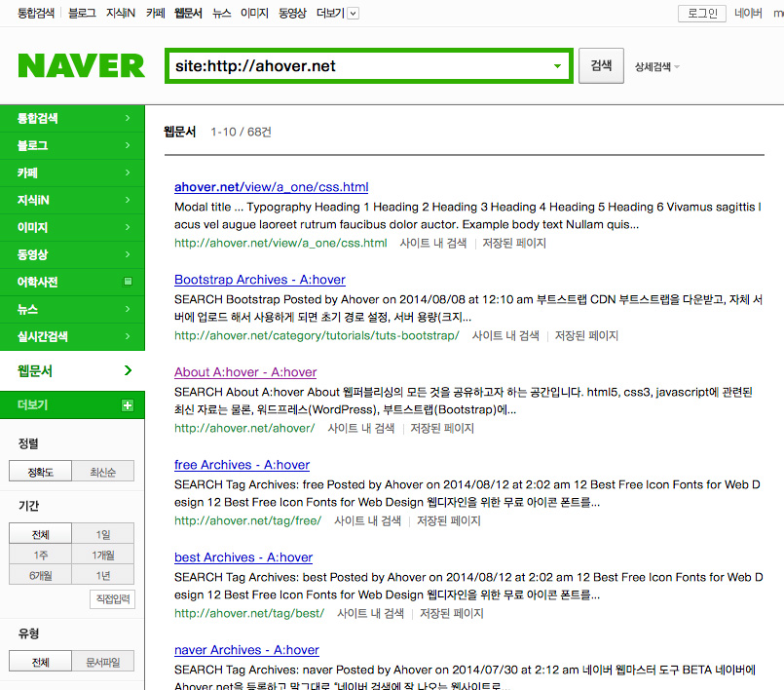This screenshot has height=690, width=784.
Task: Click 직접입력 custom date button
Action: pos(113,599)
